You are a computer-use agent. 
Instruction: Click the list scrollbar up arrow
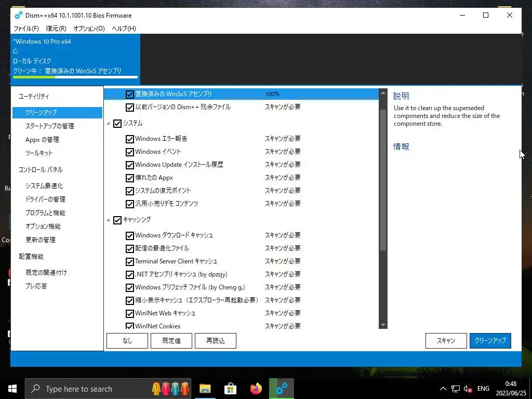click(x=383, y=93)
